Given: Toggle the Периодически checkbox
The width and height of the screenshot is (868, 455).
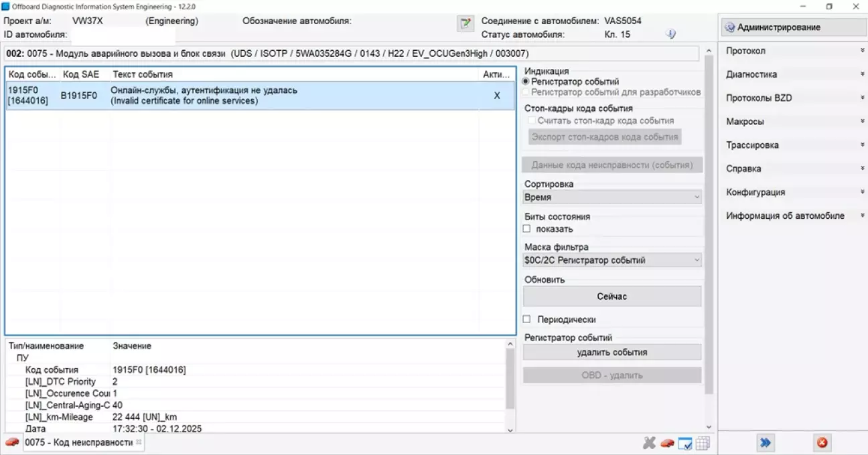Looking at the screenshot, I should [526, 319].
